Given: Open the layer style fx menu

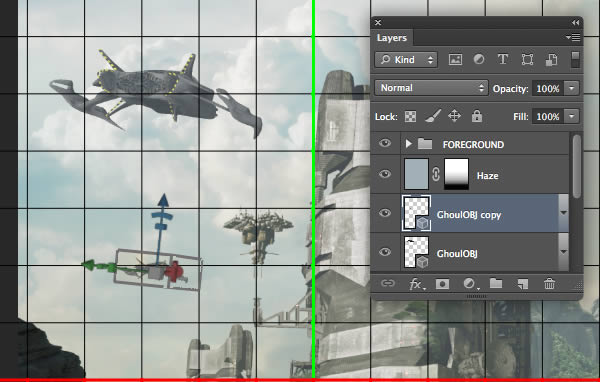Looking at the screenshot, I should click(416, 284).
